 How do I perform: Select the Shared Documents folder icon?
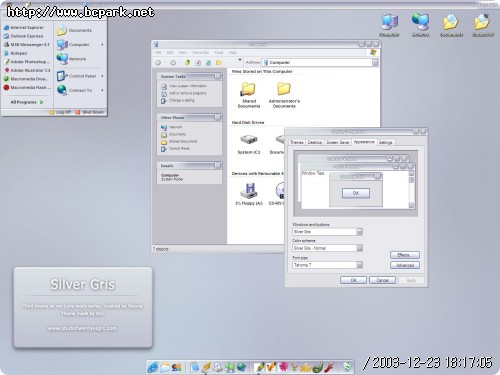coord(249,95)
